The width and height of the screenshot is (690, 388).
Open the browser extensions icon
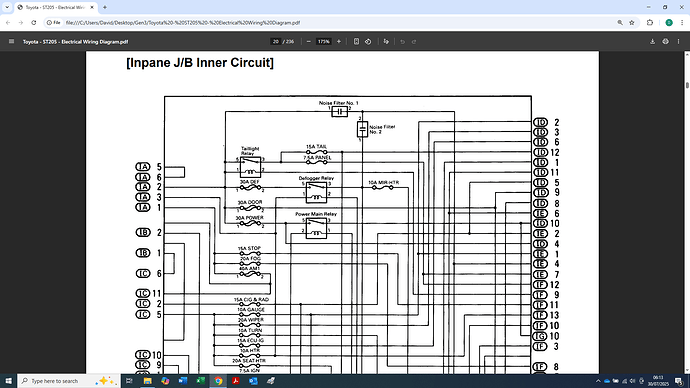[650, 22]
